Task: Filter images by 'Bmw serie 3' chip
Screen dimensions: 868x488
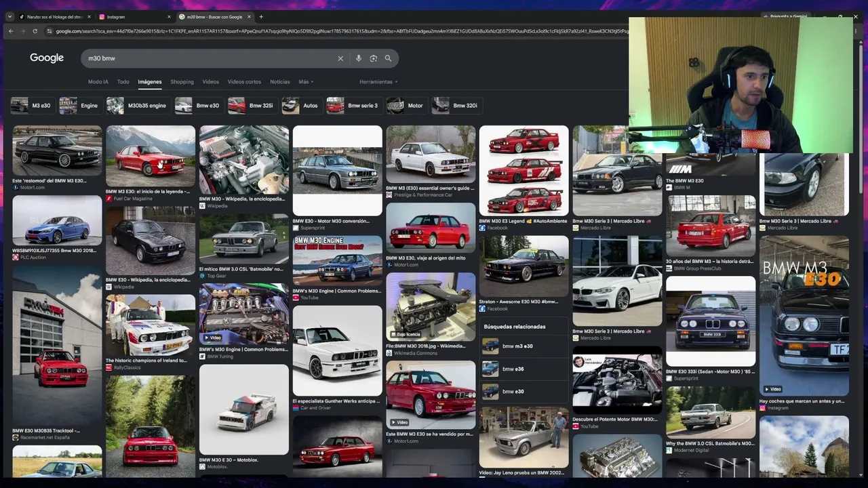Action: tap(353, 106)
